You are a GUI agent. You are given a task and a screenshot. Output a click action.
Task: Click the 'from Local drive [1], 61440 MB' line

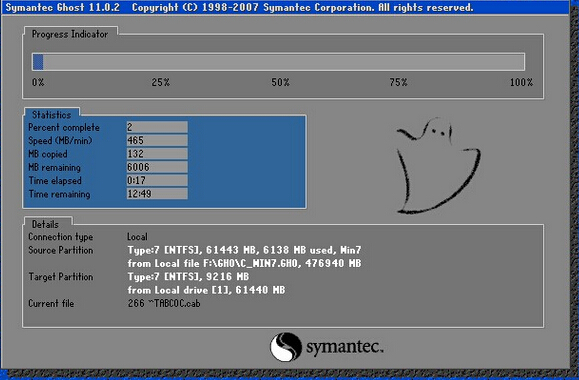coord(206,290)
